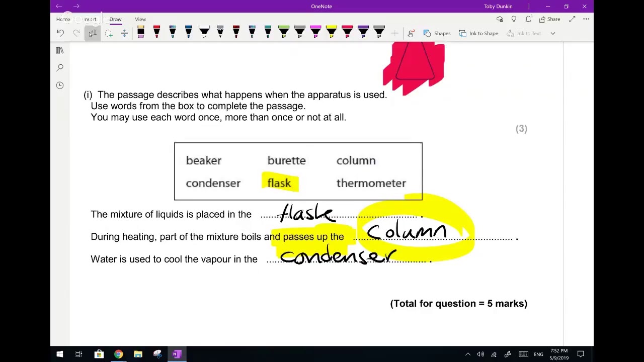Screen dimensions: 644x362
Task: Select the Eraser tool
Action: click(141, 32)
